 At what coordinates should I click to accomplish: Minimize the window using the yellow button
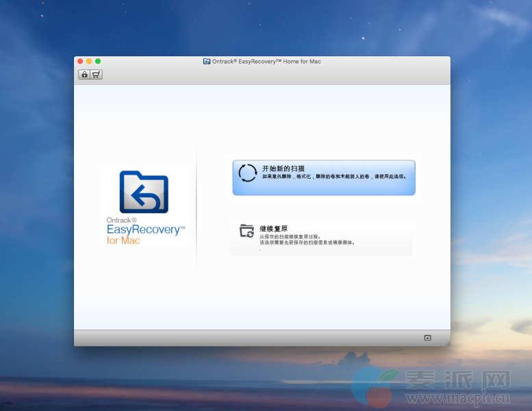click(x=89, y=62)
